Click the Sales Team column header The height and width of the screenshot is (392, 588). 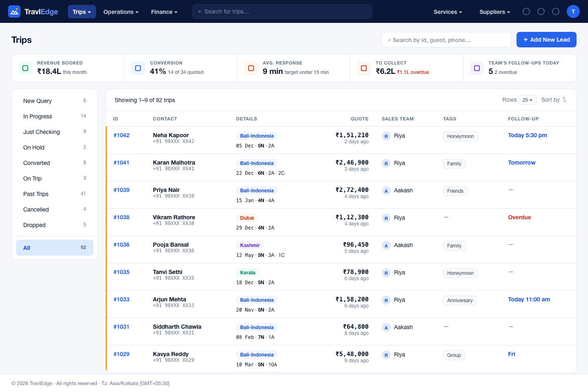pos(398,119)
